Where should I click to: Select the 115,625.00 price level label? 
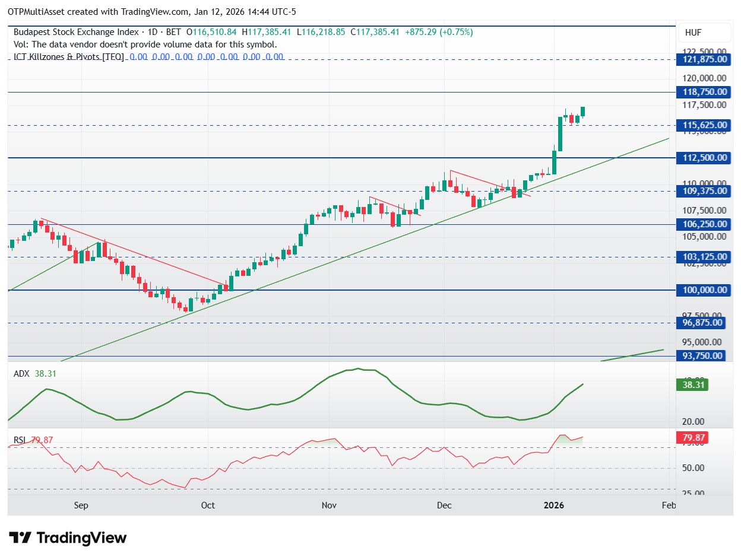tap(704, 125)
